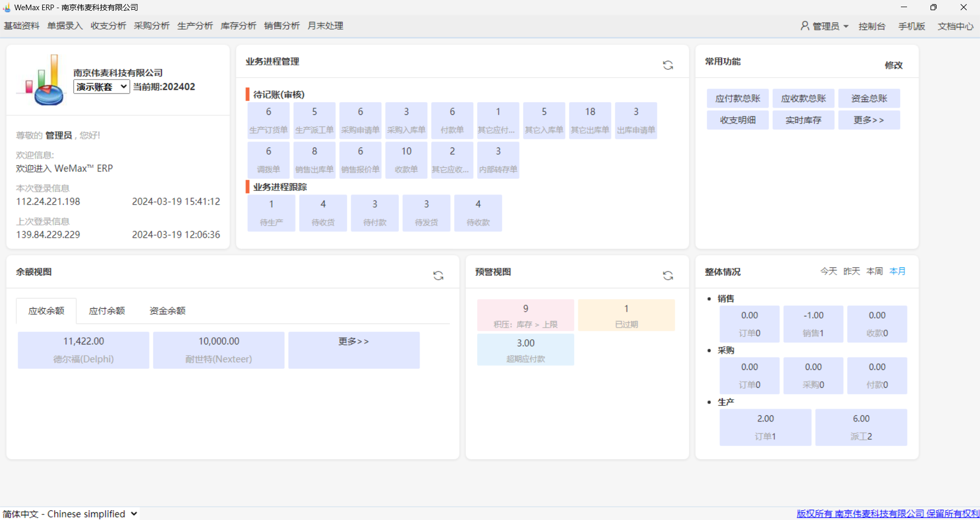Minimize the WeMax ERP window

(x=903, y=8)
